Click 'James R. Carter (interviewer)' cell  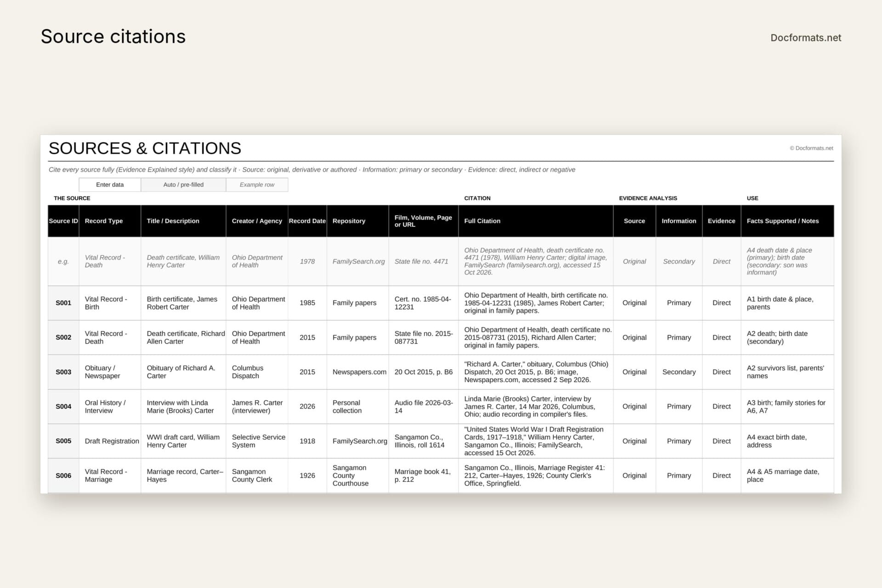(257, 407)
